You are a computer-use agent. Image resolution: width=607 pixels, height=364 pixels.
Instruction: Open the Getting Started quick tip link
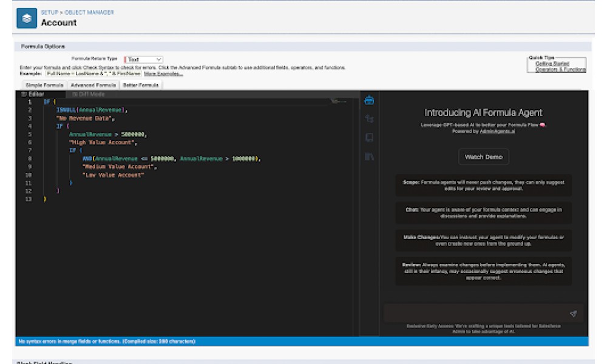(x=552, y=64)
